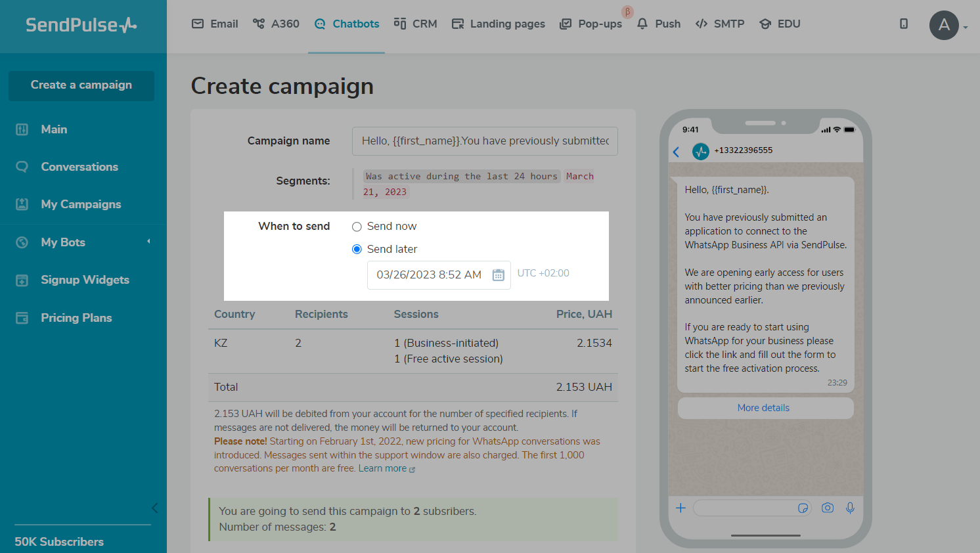The height and width of the screenshot is (553, 980).
Task: Open the Landing pages tab
Action: (x=499, y=24)
